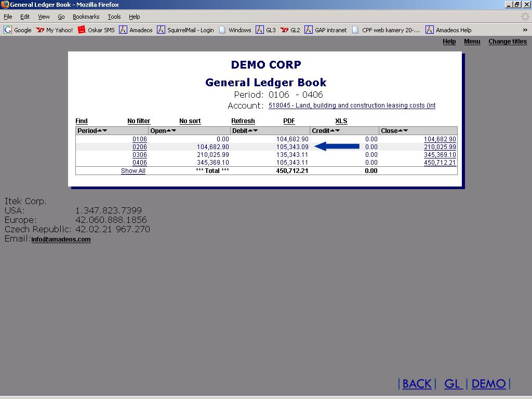Open the File menu
The height and width of the screenshot is (399, 532).
point(8,17)
